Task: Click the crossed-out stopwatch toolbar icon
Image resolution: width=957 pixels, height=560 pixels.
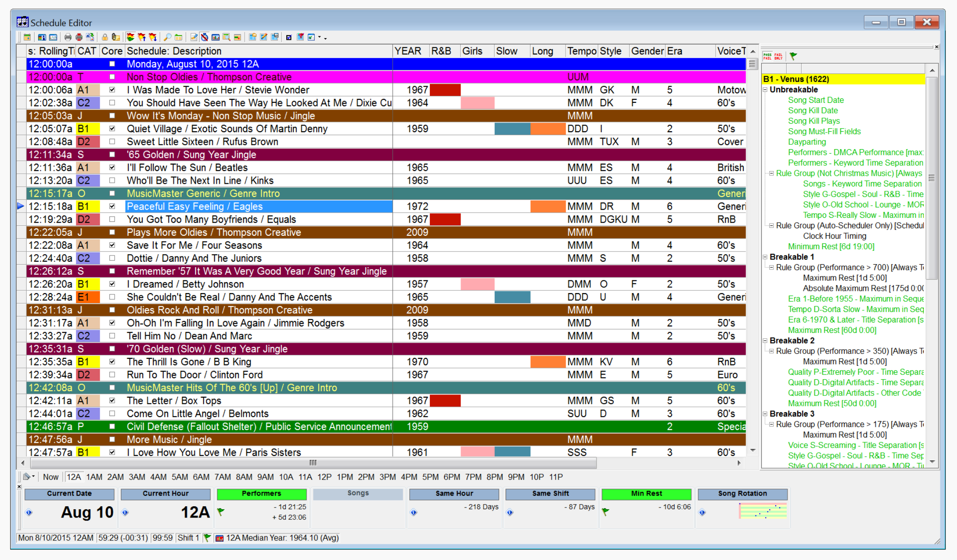Action: [x=204, y=37]
